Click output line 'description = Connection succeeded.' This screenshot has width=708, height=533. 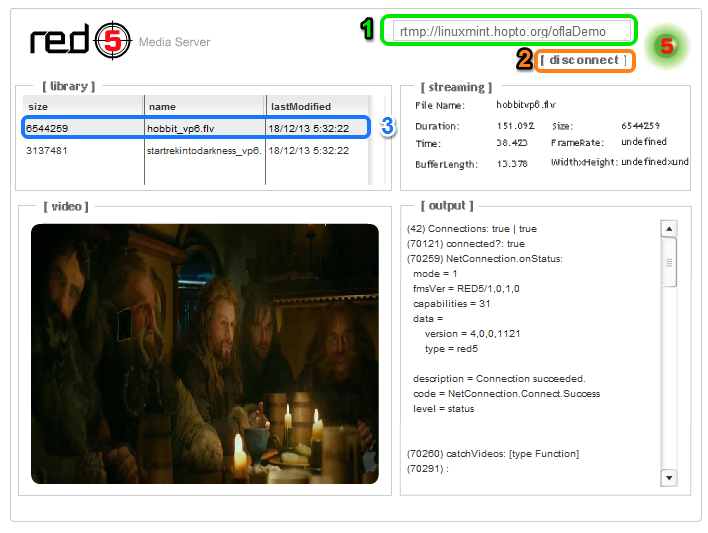pos(499,379)
